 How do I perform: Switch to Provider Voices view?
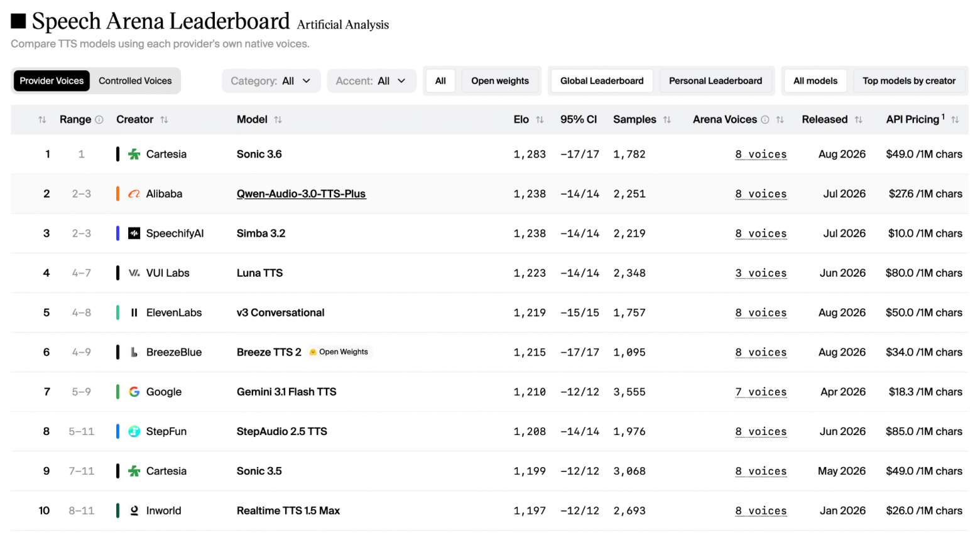click(52, 81)
